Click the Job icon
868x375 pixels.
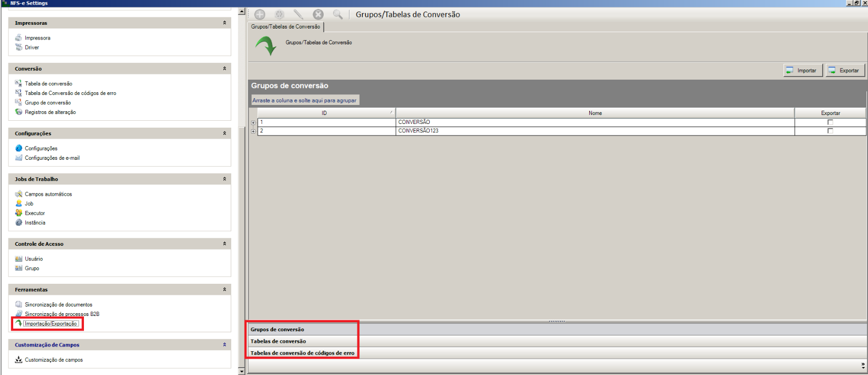pyautogui.click(x=18, y=204)
